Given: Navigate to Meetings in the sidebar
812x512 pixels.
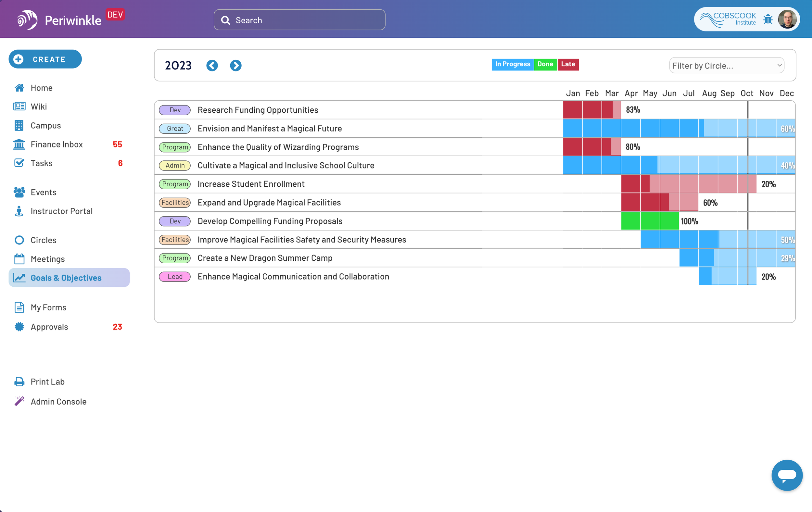Looking at the screenshot, I should coord(47,259).
